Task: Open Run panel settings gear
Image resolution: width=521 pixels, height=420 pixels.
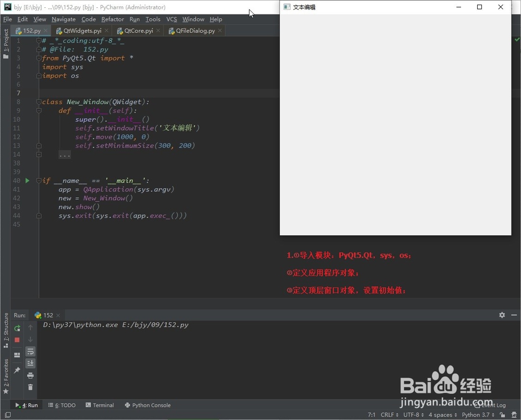Action: 502,315
